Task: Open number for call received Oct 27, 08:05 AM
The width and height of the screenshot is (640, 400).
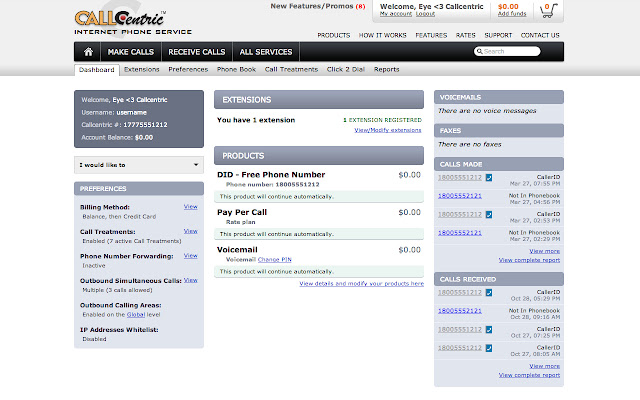Action: coord(460,348)
